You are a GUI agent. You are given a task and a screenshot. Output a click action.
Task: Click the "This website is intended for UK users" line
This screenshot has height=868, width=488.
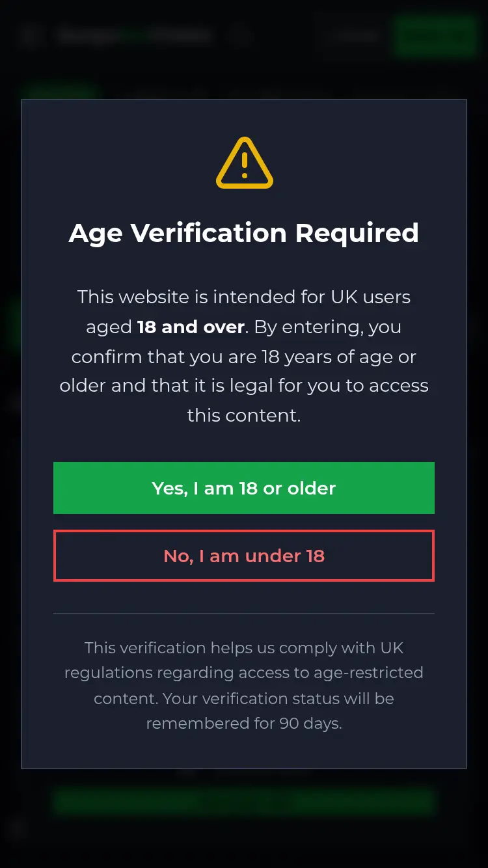click(x=244, y=297)
